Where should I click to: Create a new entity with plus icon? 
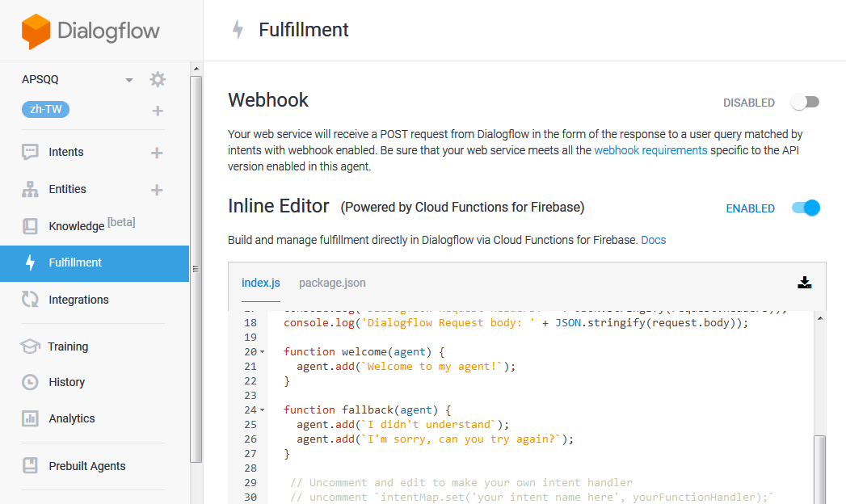coord(157,191)
